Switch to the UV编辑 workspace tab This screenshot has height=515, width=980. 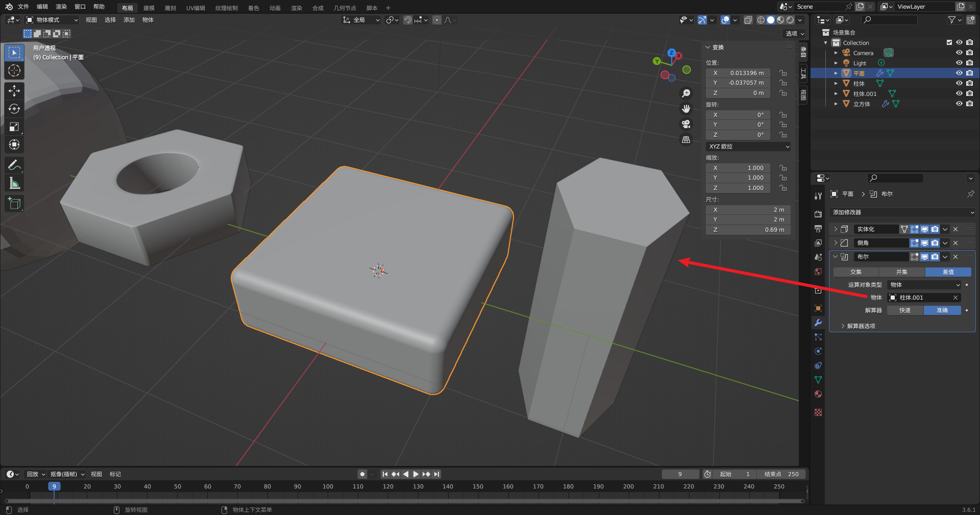coord(195,8)
